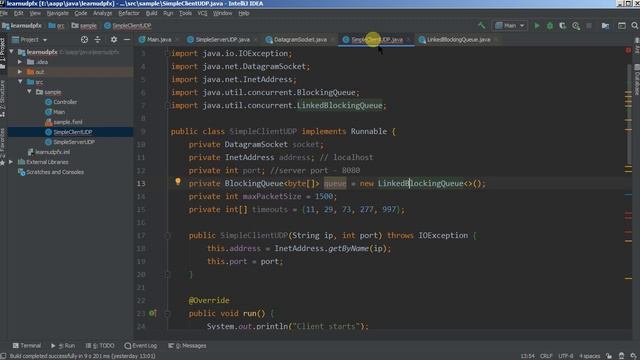Click the locate/scroll from source icon
Screen dimensions: 640x360
click(x=84, y=40)
